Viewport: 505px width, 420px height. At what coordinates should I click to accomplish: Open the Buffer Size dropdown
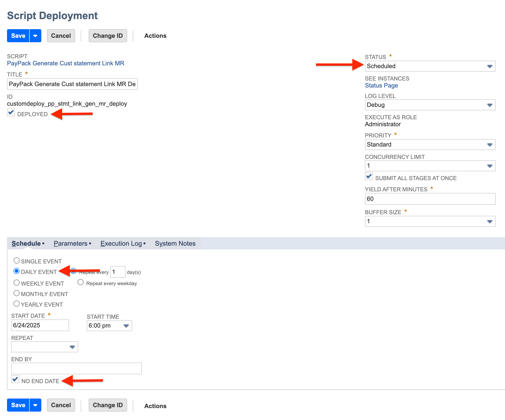490,221
